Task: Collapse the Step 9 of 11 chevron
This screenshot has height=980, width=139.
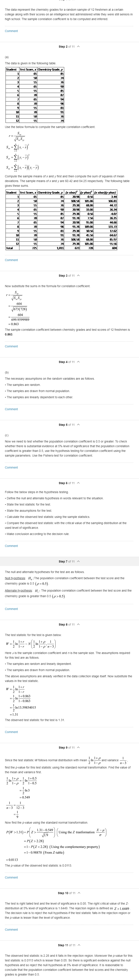Action: [78, 748]
